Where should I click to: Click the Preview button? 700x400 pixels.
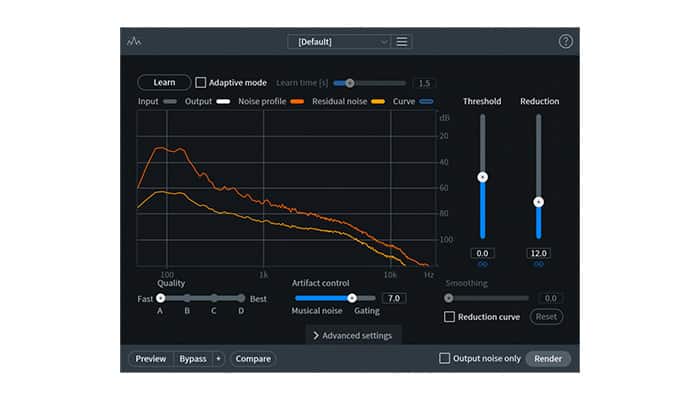pyautogui.click(x=150, y=359)
